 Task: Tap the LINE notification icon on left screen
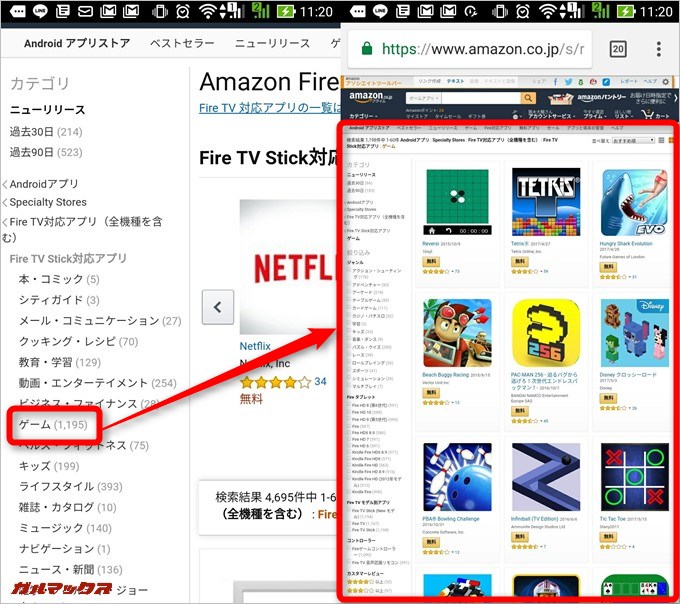coord(40,11)
